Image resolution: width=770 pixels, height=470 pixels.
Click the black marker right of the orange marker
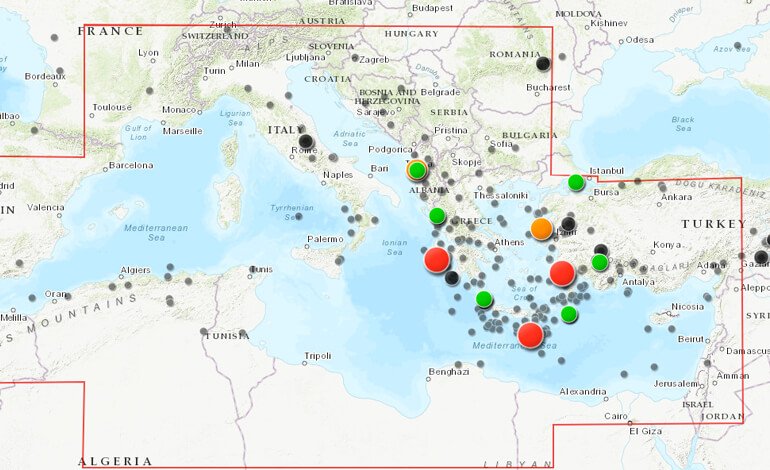tap(568, 224)
